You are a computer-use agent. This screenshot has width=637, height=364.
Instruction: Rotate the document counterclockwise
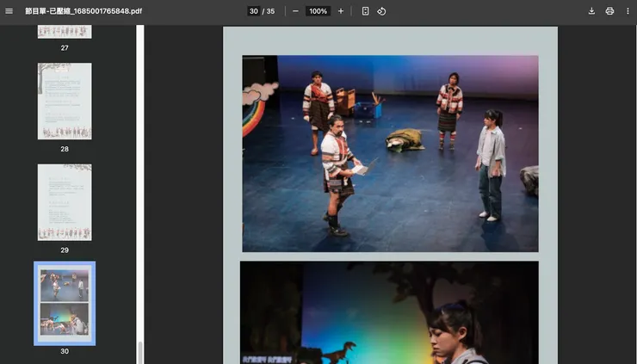point(381,11)
